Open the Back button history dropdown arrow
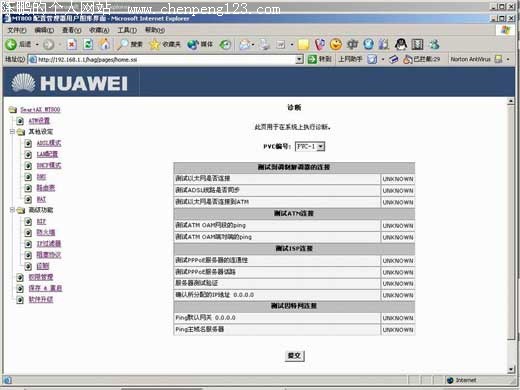This screenshot has height=390, width=520. [x=37, y=44]
